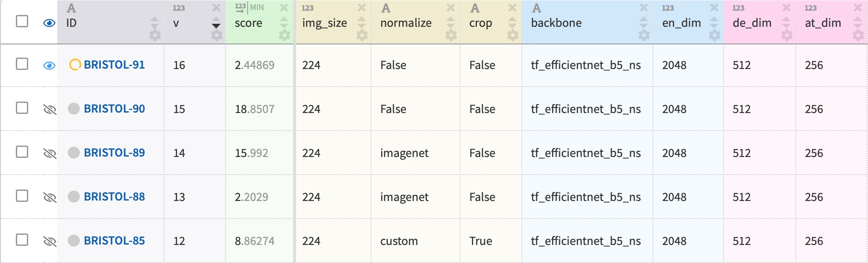Click the running status icon of BRISTOL-91

[x=75, y=65]
